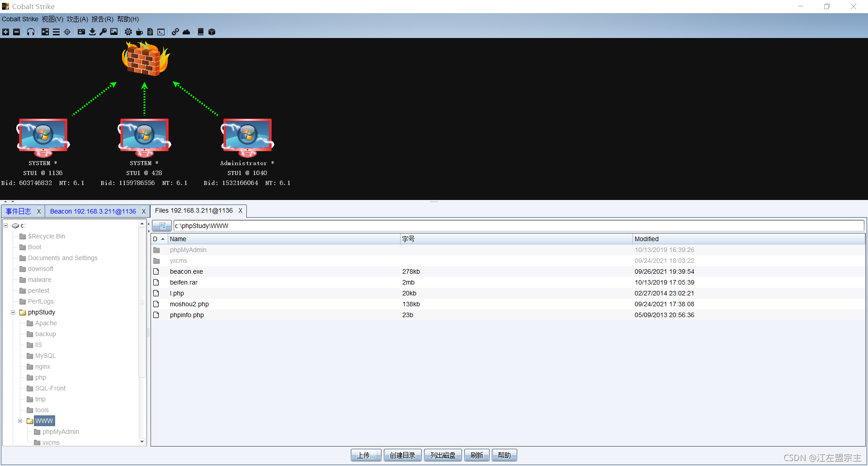Select the SYSTEM beacon with PID 428
Image resolution: width=868 pixels, height=466 pixels.
[144, 138]
